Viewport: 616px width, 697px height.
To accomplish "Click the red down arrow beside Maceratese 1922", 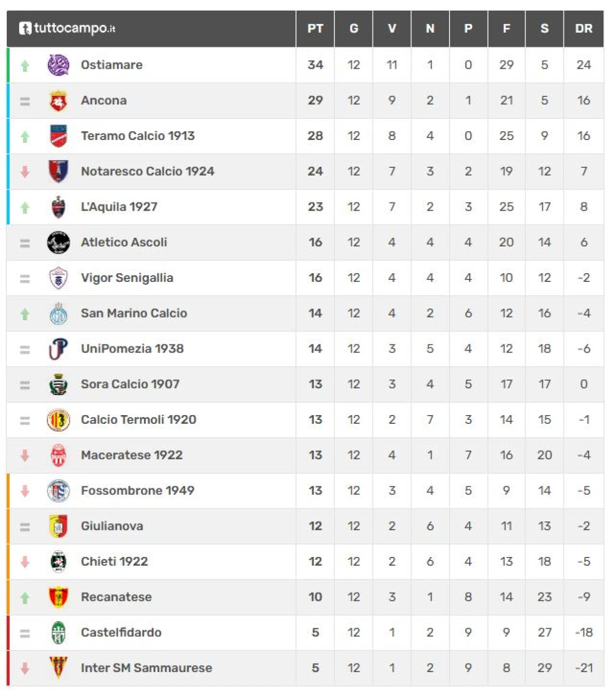I will (x=25, y=455).
